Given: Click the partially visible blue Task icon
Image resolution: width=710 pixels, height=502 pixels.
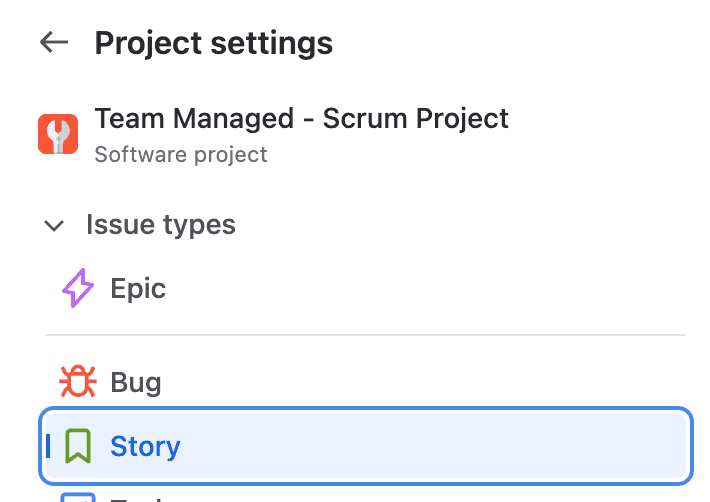Looking at the screenshot, I should click(x=78, y=497).
